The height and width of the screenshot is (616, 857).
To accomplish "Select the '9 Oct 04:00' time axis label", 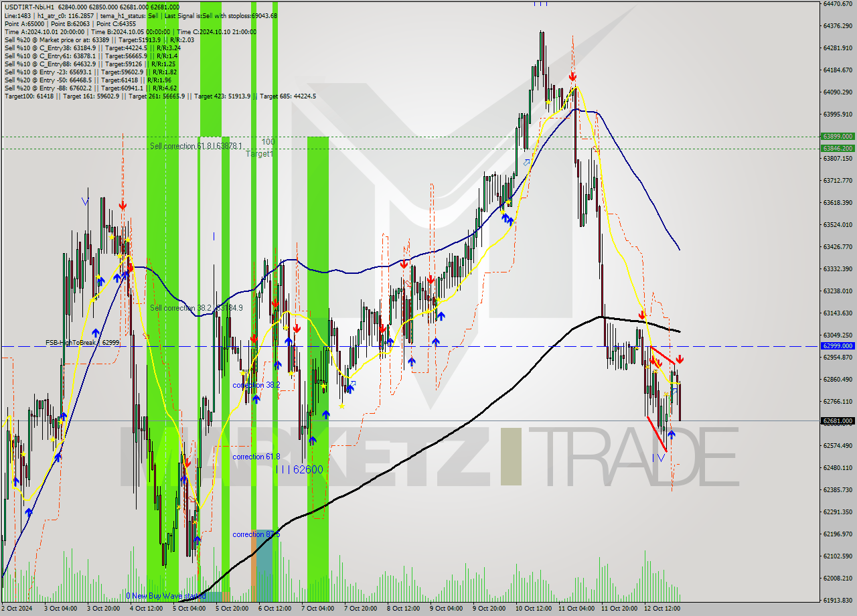I will [x=447, y=609].
